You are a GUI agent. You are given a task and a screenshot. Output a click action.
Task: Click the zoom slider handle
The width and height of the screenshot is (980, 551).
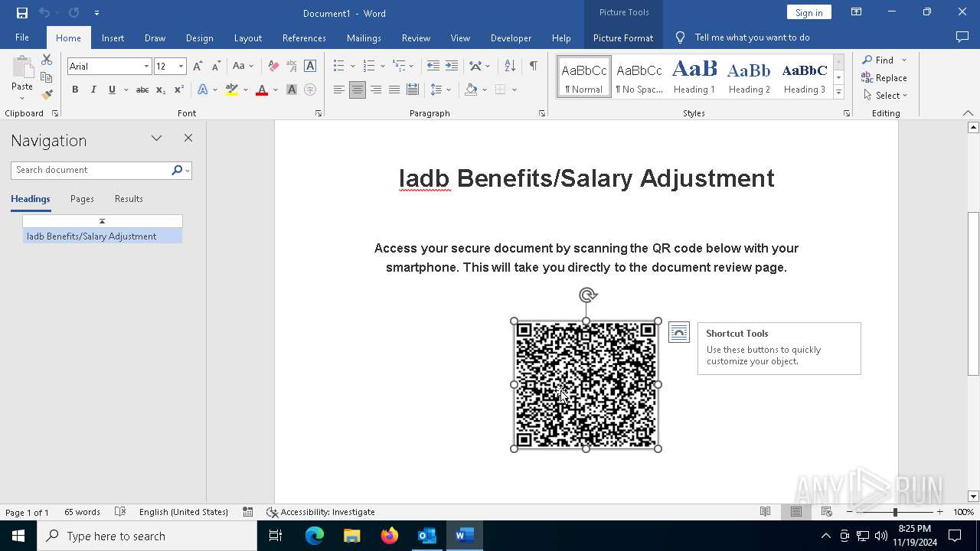[x=894, y=512]
